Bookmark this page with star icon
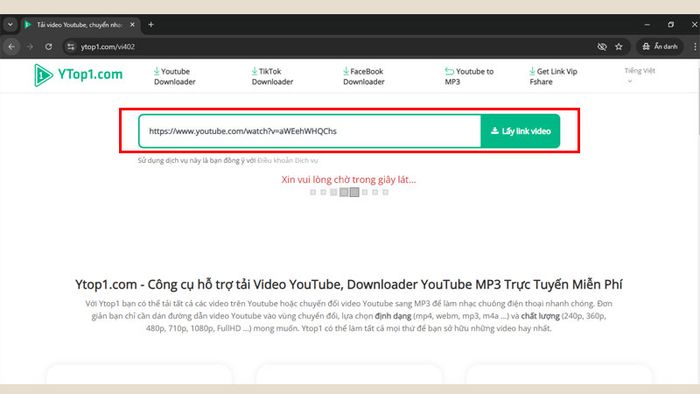The width and height of the screenshot is (700, 394). click(619, 46)
